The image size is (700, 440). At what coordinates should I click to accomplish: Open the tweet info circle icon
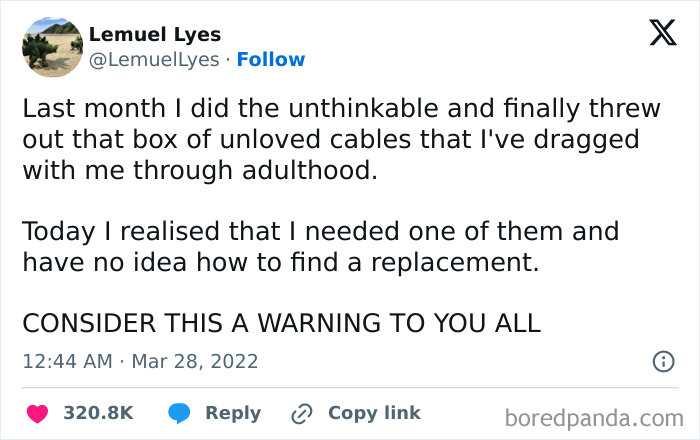pyautogui.click(x=663, y=361)
